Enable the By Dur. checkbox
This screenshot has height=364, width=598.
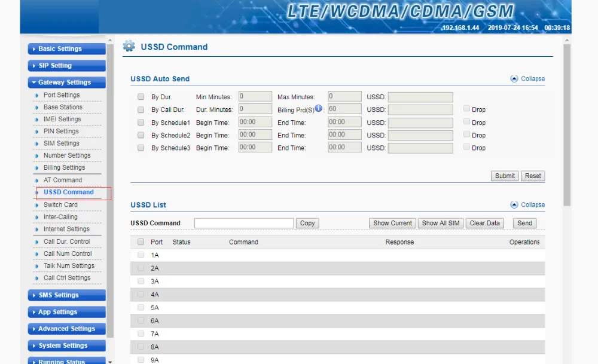coord(141,97)
